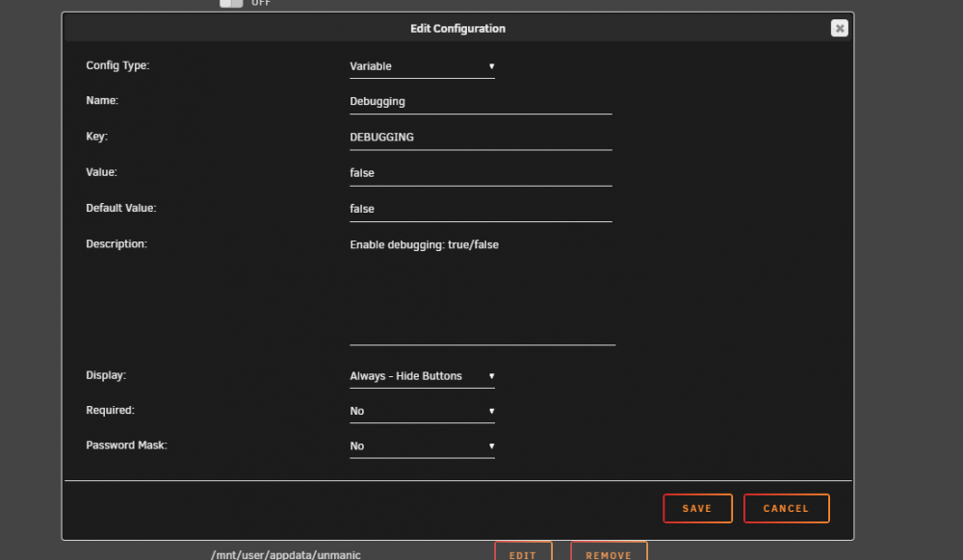
Task: Click inside the Description text area
Action: (x=482, y=291)
